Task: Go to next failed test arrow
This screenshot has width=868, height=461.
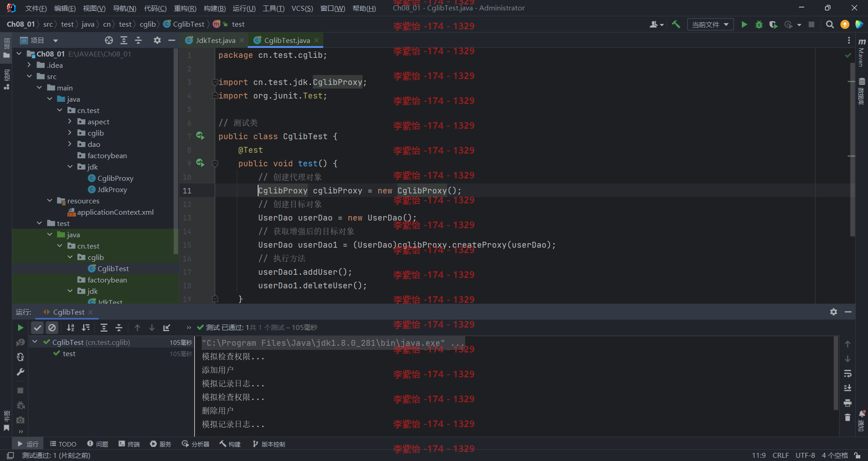Action: 152,328
